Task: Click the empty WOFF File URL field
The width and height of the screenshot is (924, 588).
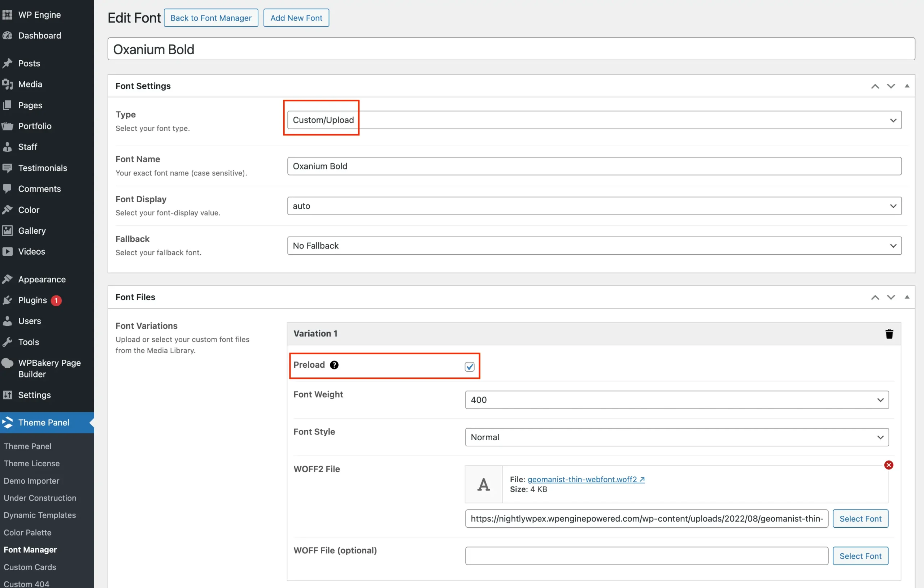Action: pyautogui.click(x=646, y=556)
